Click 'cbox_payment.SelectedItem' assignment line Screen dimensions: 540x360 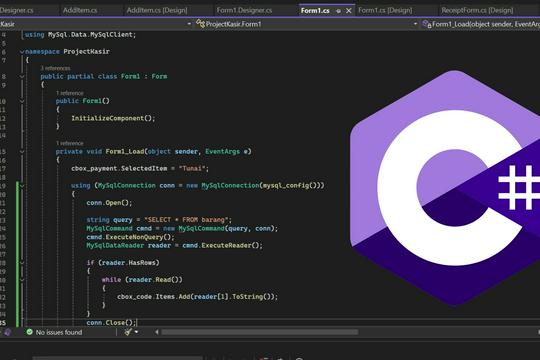pyautogui.click(x=140, y=168)
